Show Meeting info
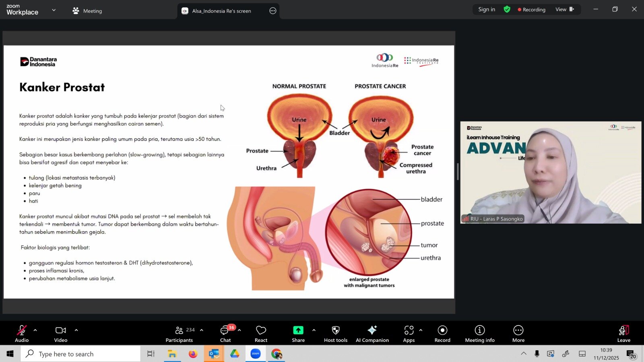The image size is (644, 362). click(479, 334)
